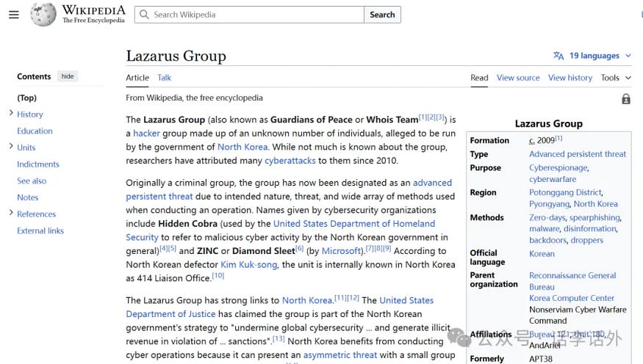Click the language translation icon
The image size is (643, 364).
pyautogui.click(x=558, y=56)
